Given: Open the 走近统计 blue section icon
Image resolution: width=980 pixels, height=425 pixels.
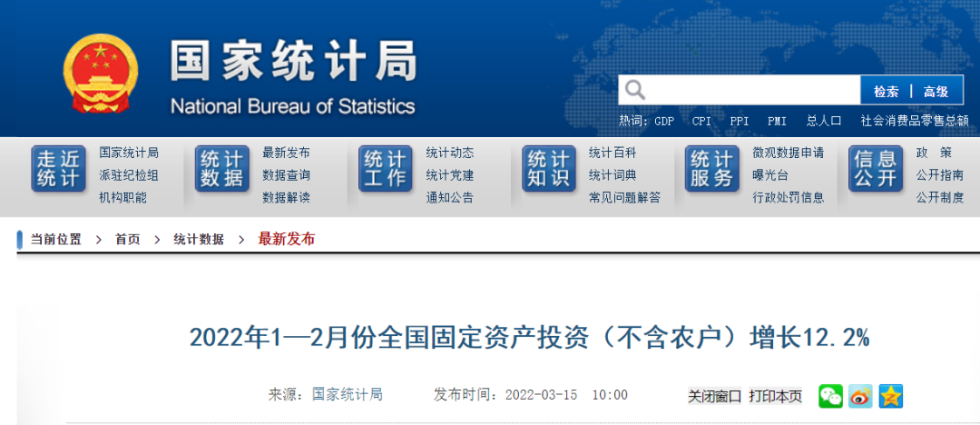Looking at the screenshot, I should pos(59,168).
